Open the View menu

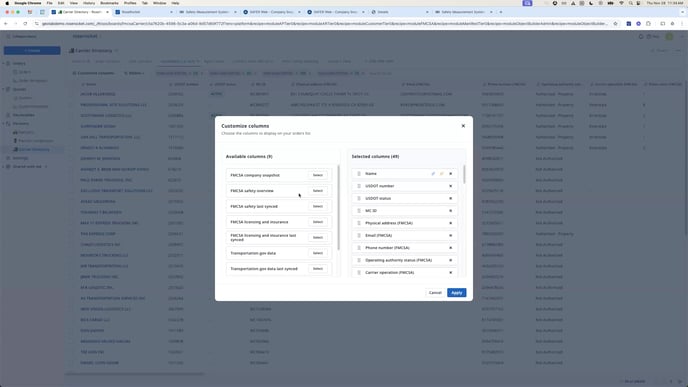pos(73,3)
